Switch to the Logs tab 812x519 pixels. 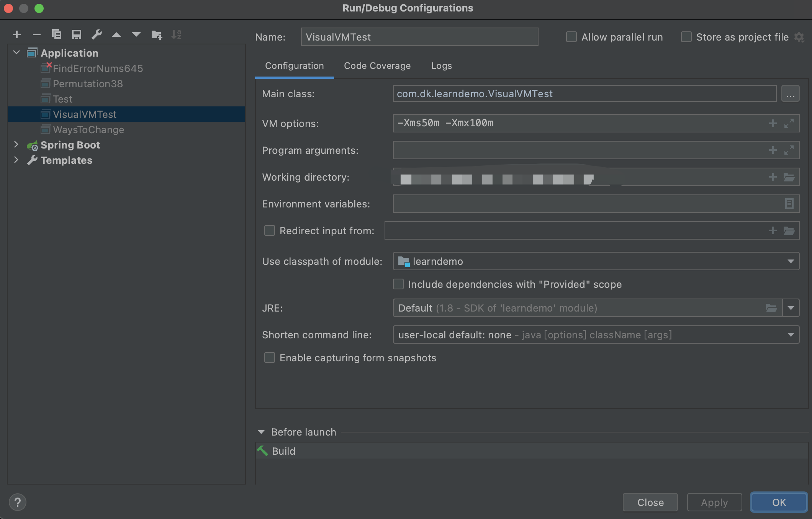pyautogui.click(x=441, y=66)
